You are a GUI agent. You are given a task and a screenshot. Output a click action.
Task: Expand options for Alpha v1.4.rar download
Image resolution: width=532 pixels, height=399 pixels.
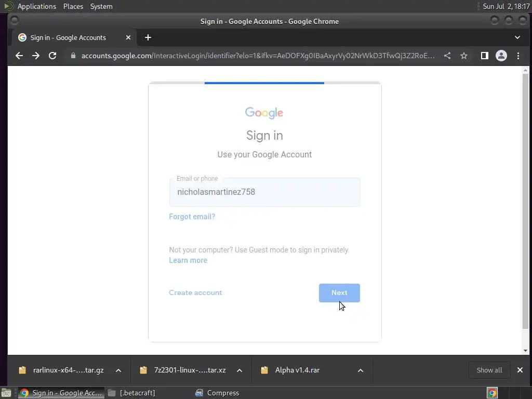[361, 370]
